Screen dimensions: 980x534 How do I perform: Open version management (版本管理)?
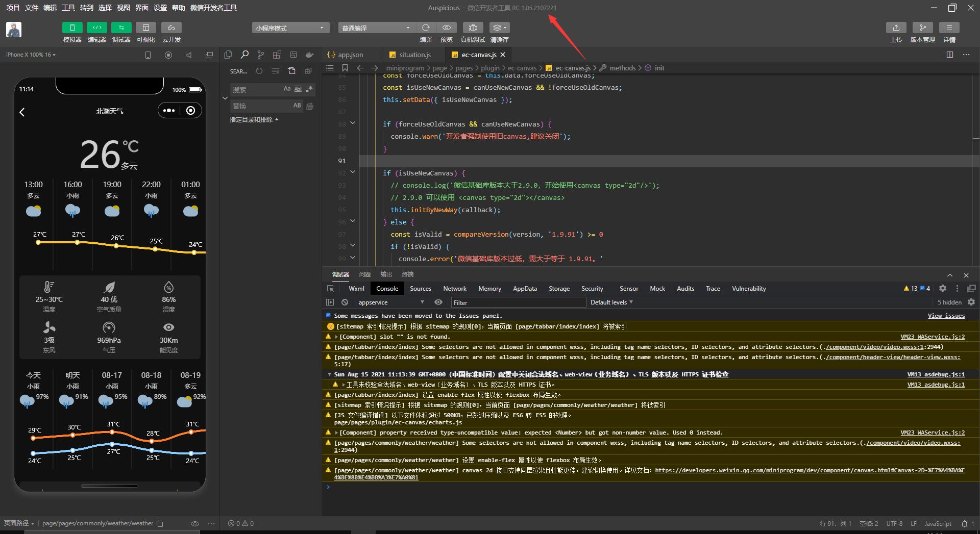click(x=923, y=28)
